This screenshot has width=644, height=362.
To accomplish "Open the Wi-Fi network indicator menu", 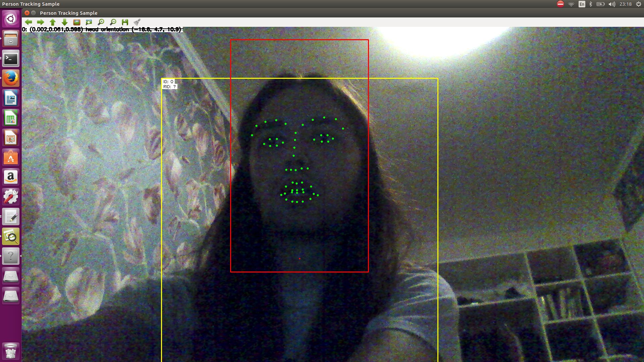I will point(571,4).
